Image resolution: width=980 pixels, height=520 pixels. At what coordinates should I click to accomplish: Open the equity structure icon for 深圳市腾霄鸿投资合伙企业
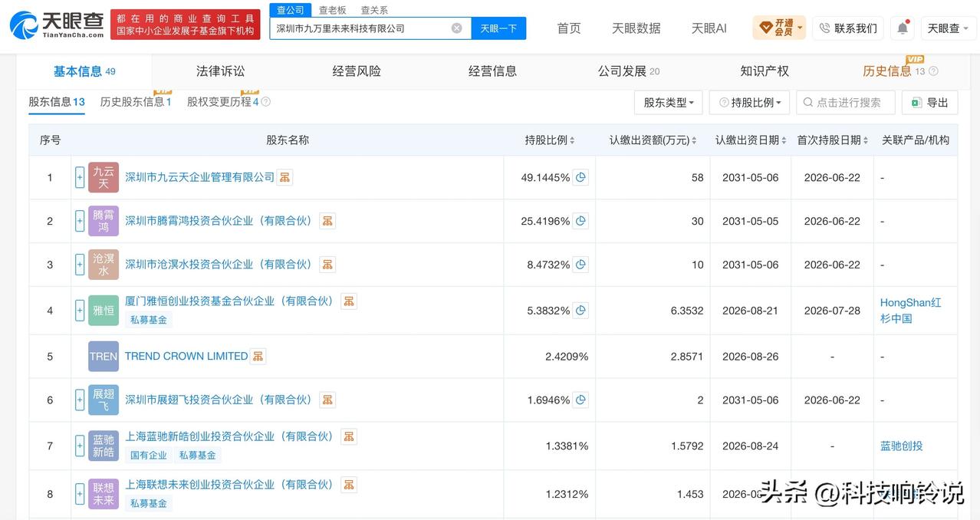click(327, 221)
